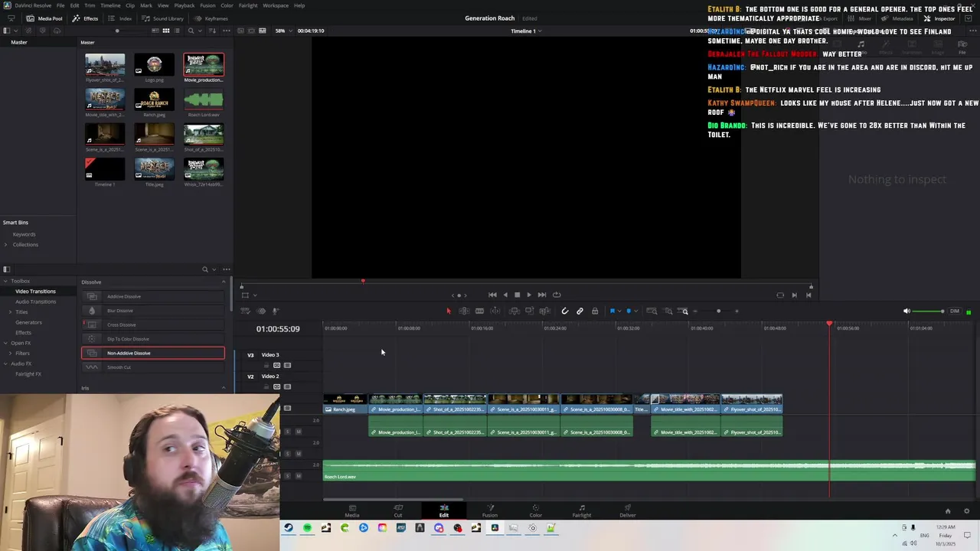Switch to the Fusion page
Screen dimensions: 980x551
point(490,510)
